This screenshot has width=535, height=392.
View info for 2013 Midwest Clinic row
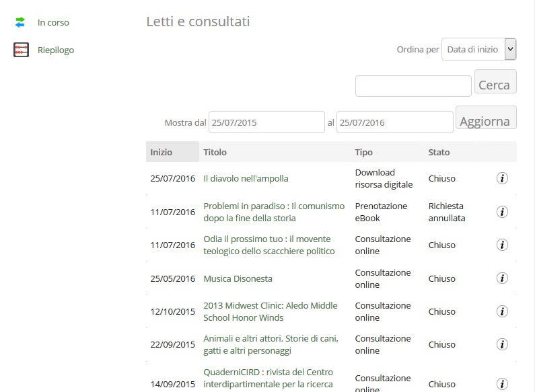(501, 311)
